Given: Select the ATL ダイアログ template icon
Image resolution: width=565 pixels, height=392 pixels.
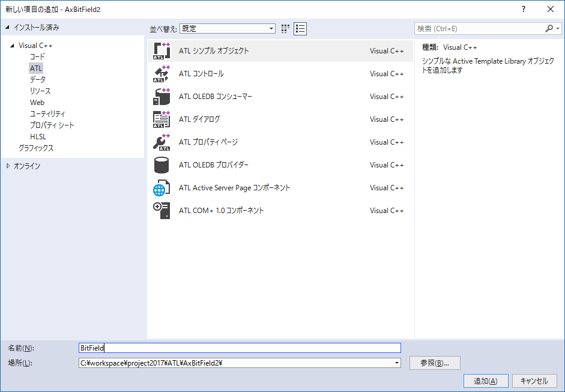Looking at the screenshot, I should 161,119.
